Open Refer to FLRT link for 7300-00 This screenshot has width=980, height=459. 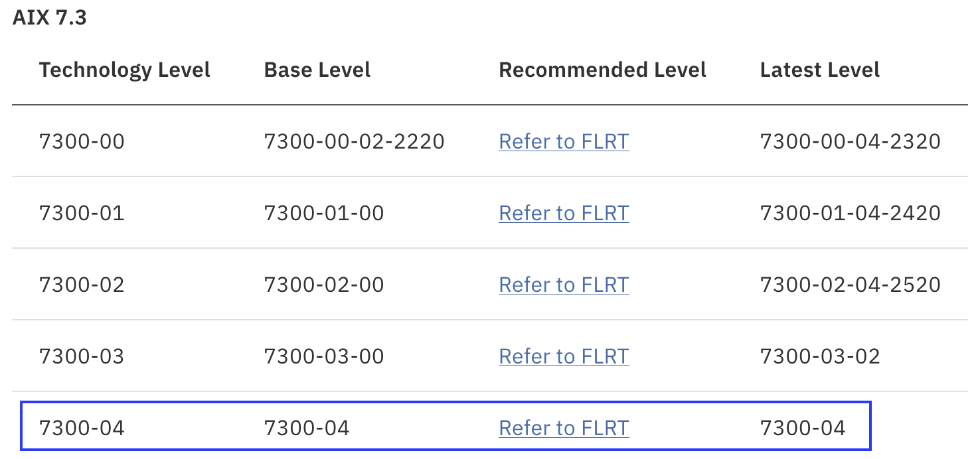[564, 141]
